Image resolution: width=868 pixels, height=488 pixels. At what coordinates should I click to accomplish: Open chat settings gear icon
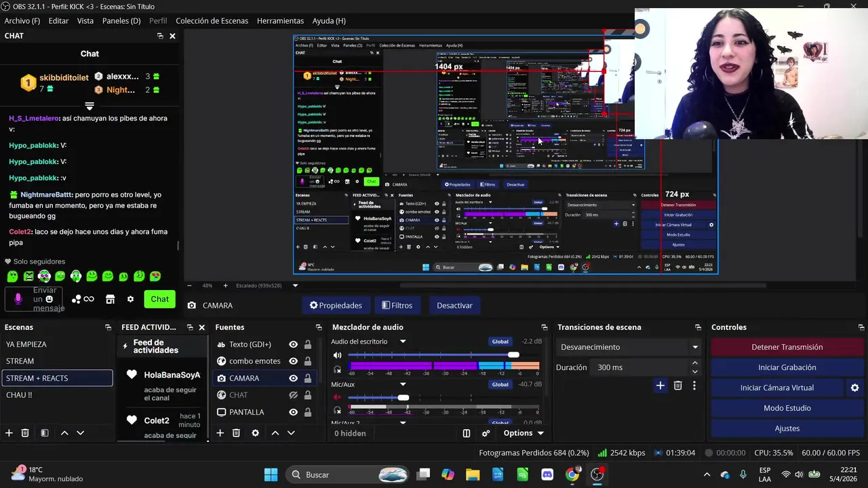coord(130,299)
